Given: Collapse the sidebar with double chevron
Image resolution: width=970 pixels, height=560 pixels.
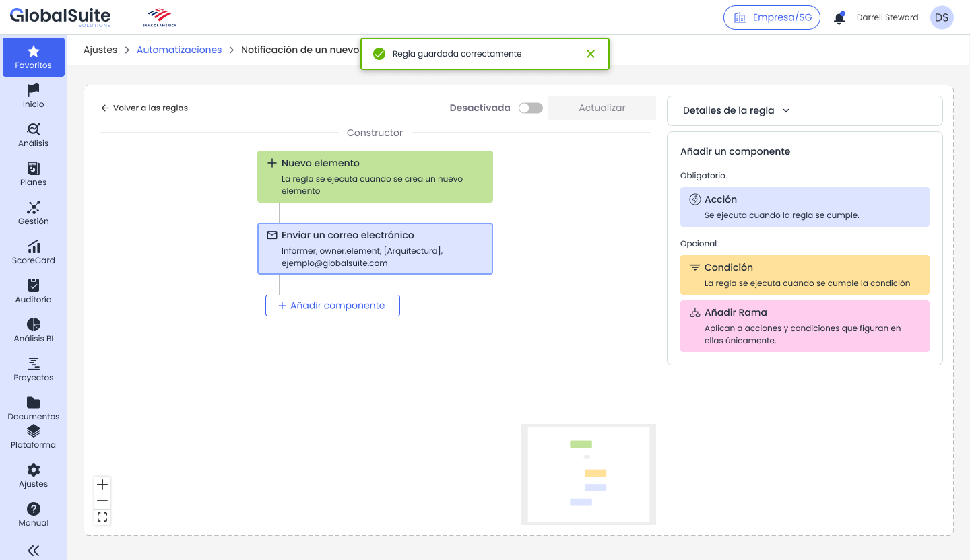Looking at the screenshot, I should click(x=34, y=551).
